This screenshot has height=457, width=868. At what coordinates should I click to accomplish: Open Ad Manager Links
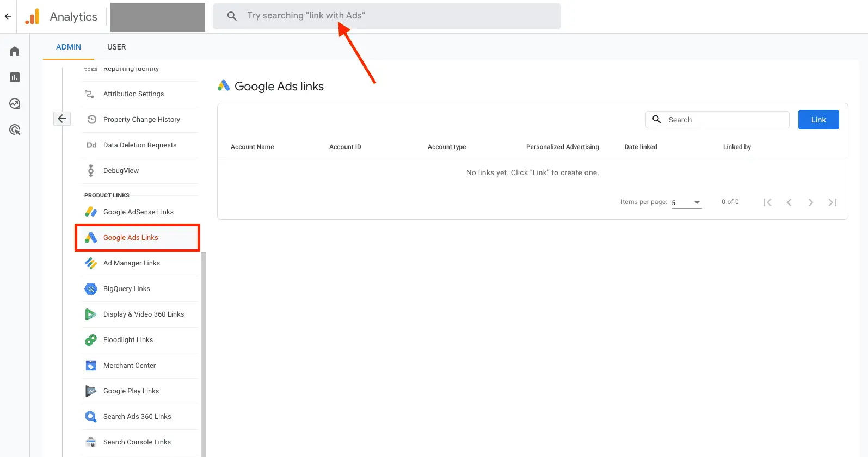[x=139, y=263]
